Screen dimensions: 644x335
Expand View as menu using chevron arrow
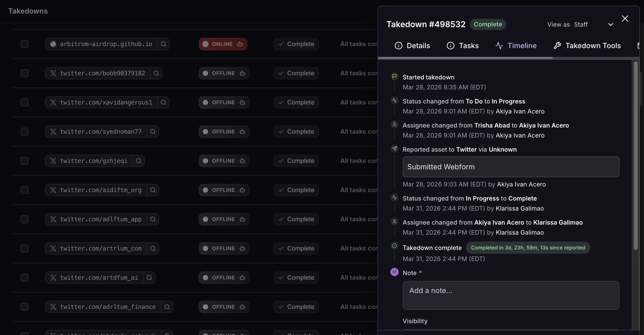tap(611, 25)
